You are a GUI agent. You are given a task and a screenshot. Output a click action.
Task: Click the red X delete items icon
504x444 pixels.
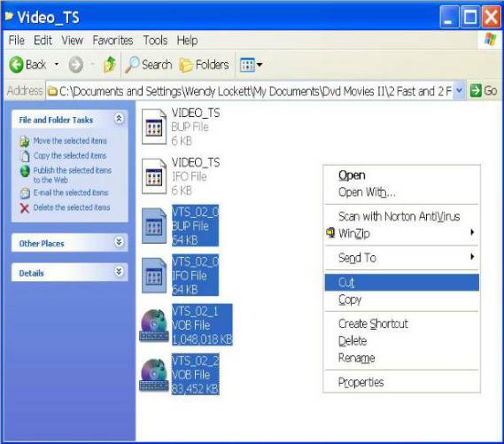25,208
